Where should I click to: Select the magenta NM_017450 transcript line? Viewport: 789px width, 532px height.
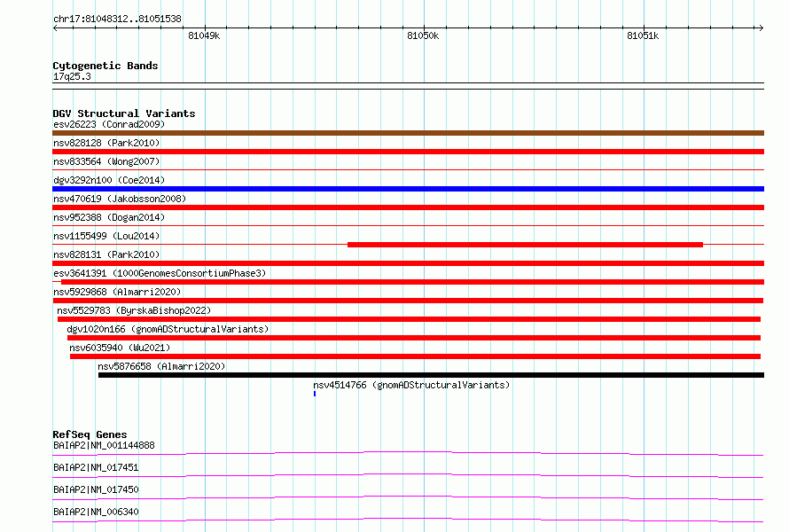[408, 497]
